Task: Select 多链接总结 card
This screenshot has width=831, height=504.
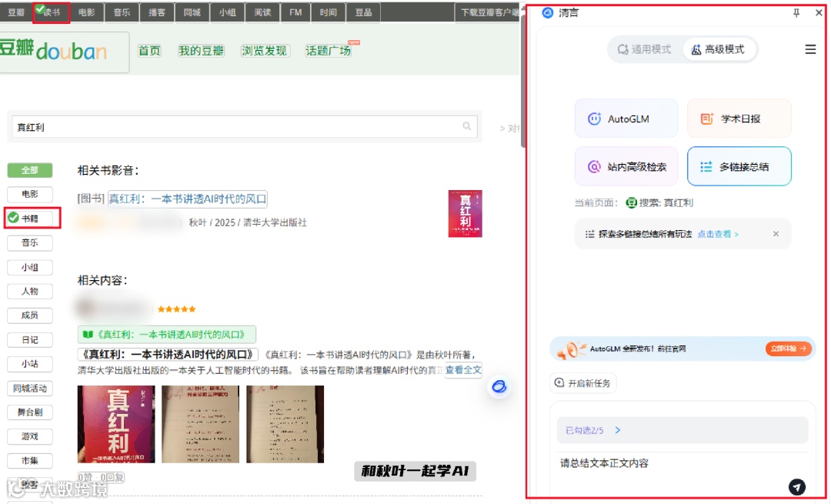Action: 739,166
